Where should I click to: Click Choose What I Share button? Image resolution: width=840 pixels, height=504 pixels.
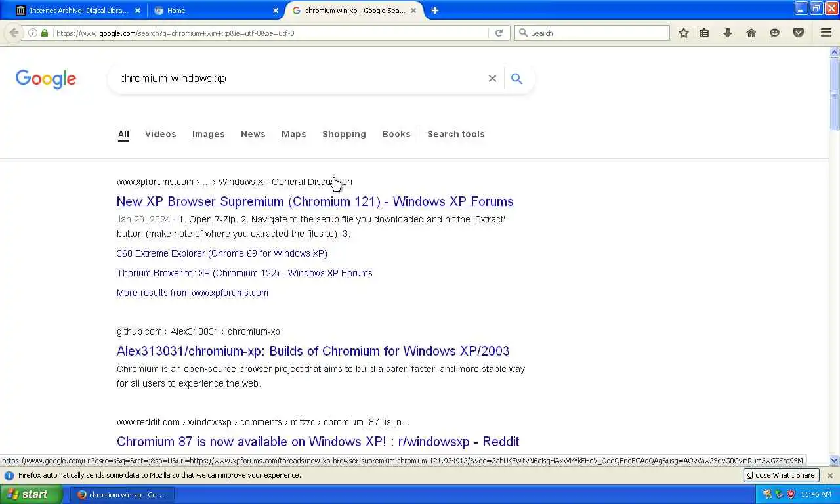(781, 475)
